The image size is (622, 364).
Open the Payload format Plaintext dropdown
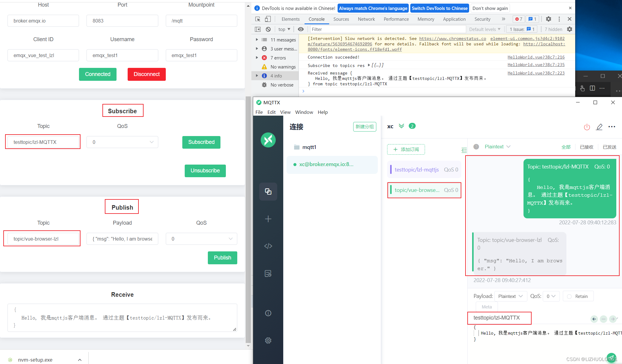click(511, 296)
